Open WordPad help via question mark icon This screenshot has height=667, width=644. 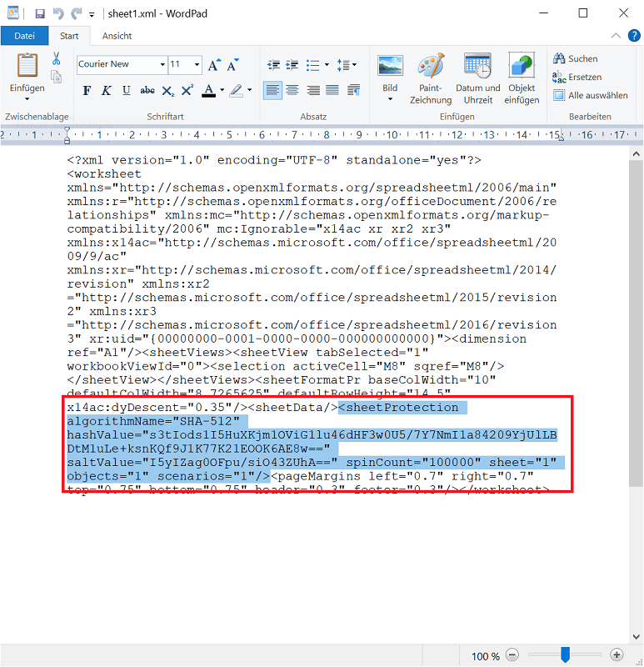(634, 35)
